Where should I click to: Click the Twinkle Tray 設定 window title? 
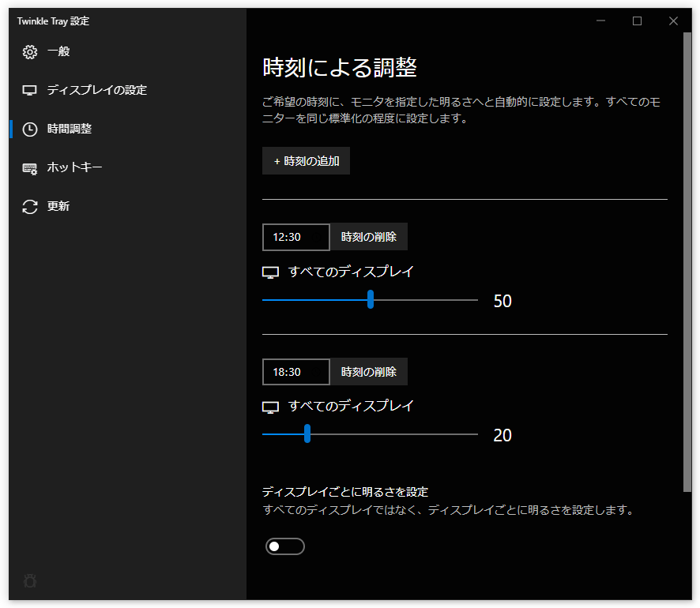click(x=53, y=21)
